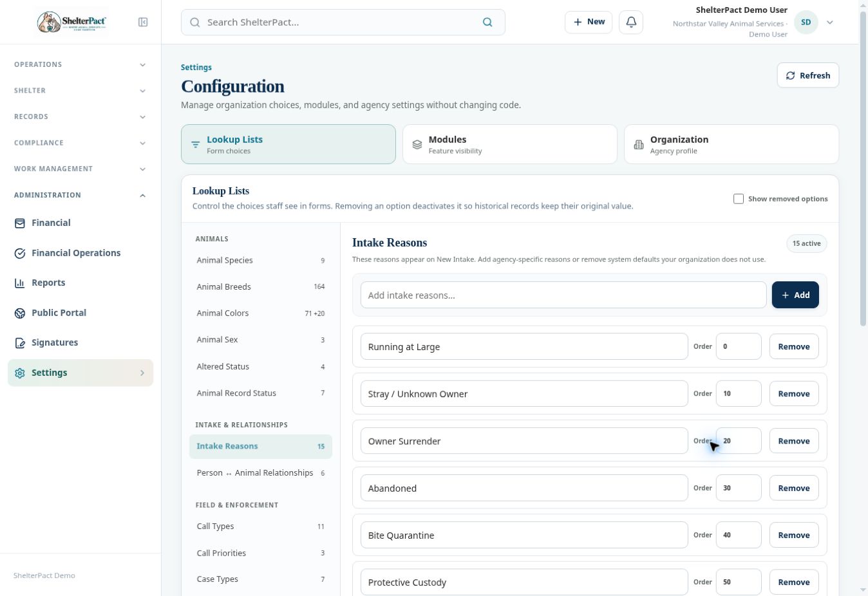Switch to the Modules tab
868x596 pixels.
tap(510, 144)
